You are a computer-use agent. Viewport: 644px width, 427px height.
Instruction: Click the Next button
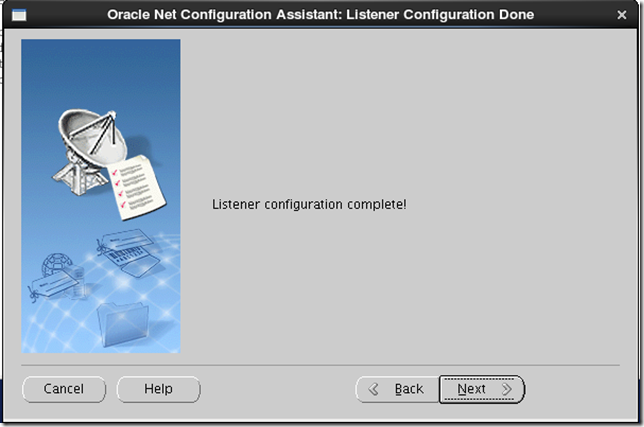pyautogui.click(x=482, y=389)
